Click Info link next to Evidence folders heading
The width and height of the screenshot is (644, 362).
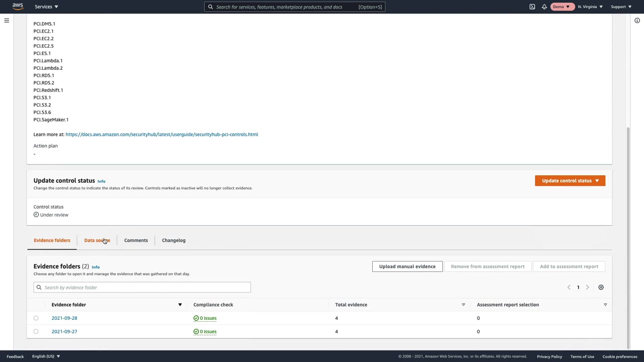(96, 267)
